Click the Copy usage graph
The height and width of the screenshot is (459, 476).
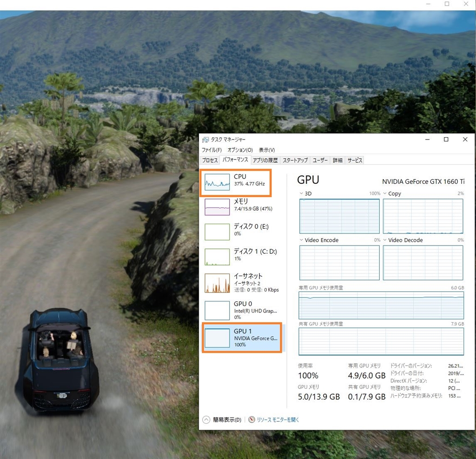[423, 216]
